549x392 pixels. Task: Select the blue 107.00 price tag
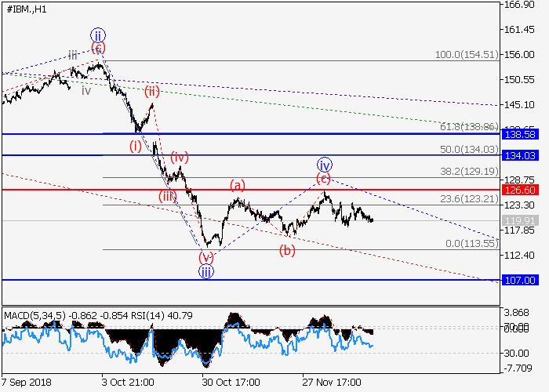pyautogui.click(x=520, y=280)
